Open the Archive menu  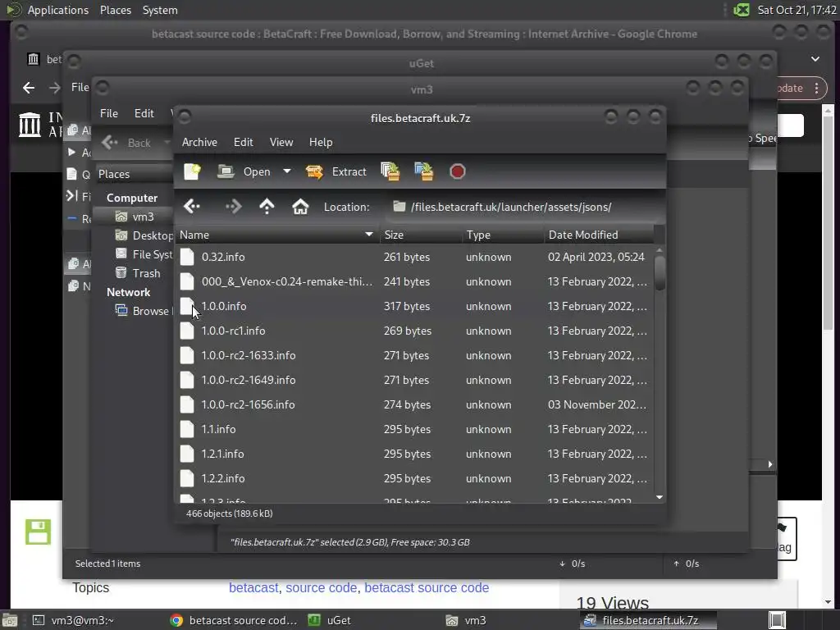199,142
